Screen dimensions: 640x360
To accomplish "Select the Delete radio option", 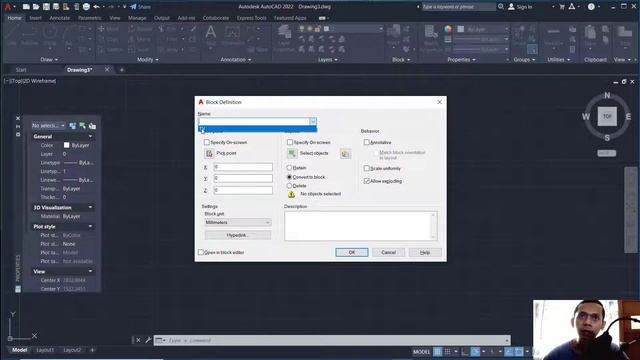I will coord(289,186).
